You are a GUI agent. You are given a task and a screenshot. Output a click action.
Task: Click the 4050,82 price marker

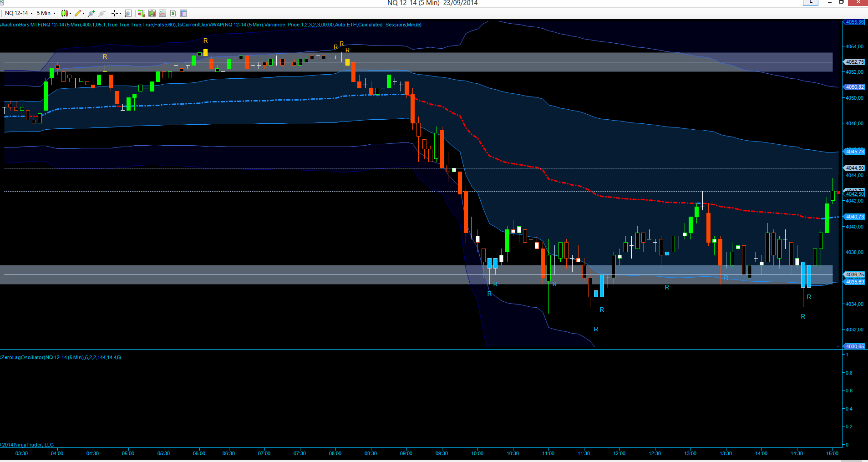pos(854,87)
